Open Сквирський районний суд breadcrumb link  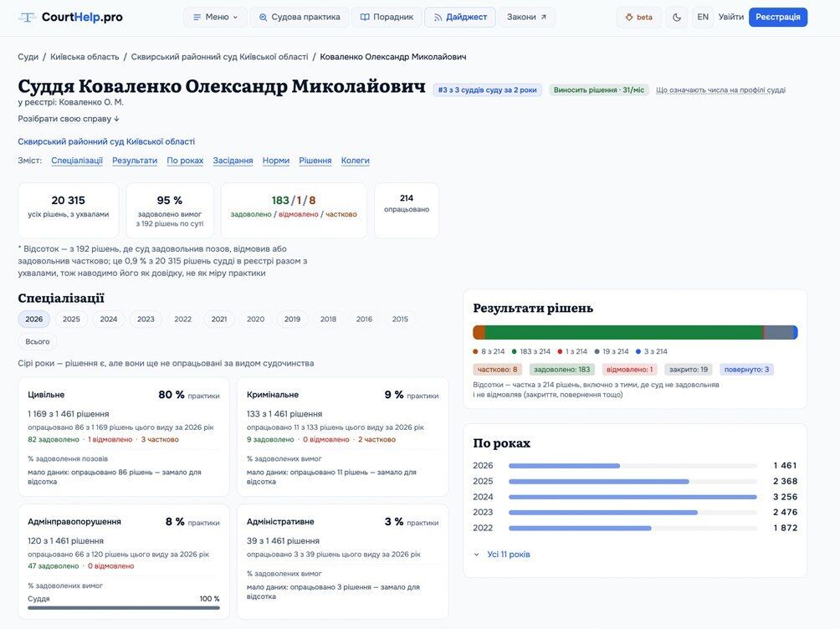point(220,57)
